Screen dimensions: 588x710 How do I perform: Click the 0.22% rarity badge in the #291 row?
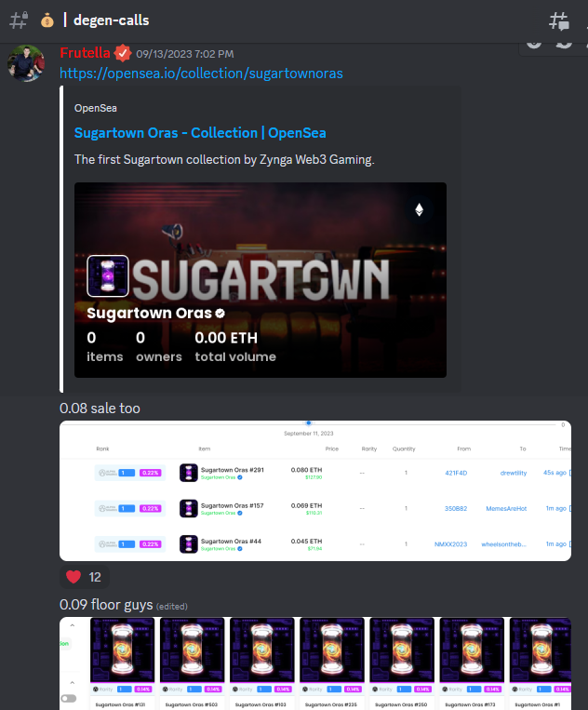click(151, 473)
